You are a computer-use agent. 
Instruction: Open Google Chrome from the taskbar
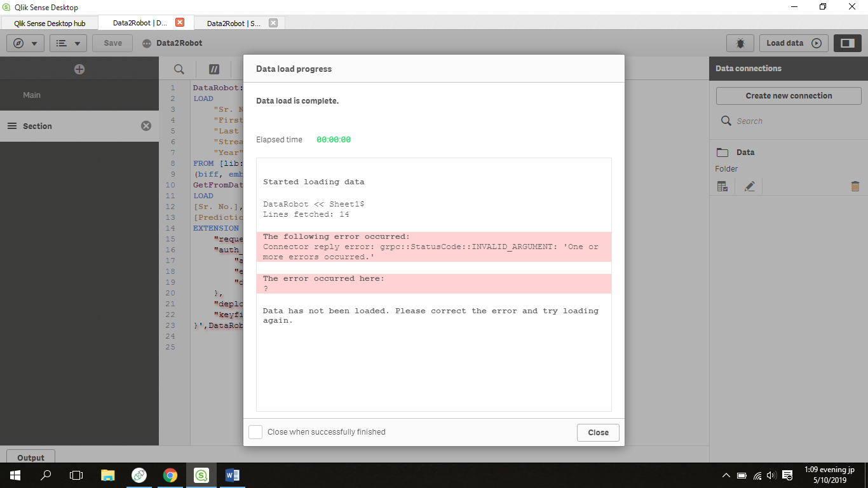(x=170, y=475)
